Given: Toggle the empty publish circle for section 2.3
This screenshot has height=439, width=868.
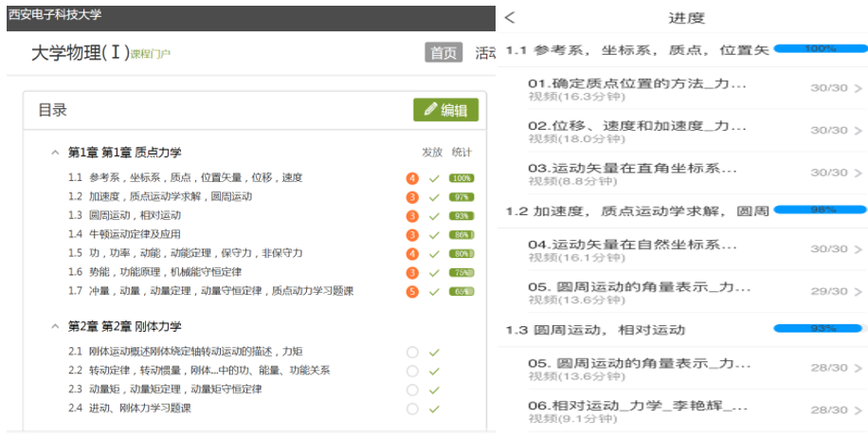Looking at the screenshot, I should click(x=412, y=390).
